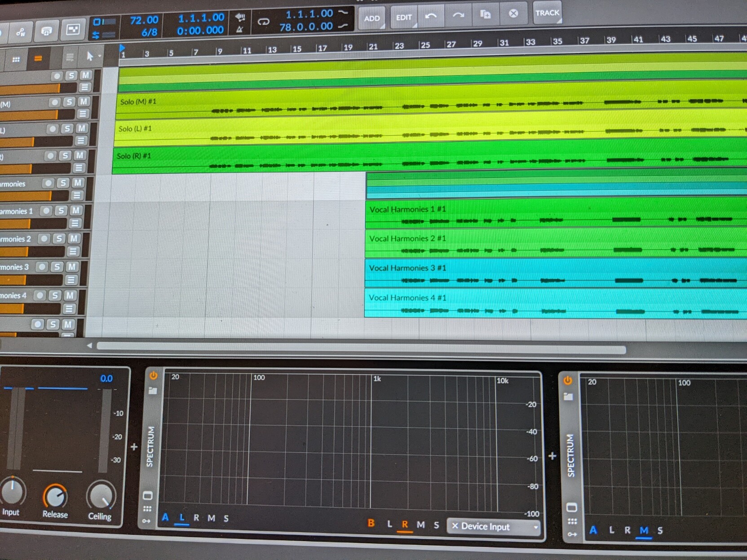
Task: Select the B channel M tab in first Spectrum
Action: coord(421,525)
